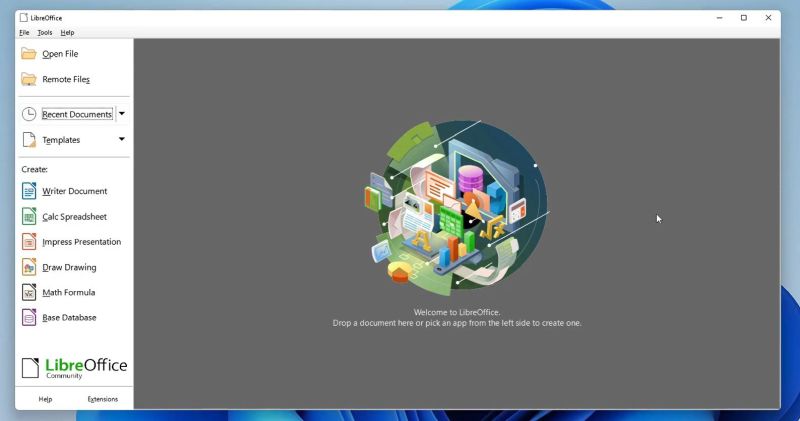The width and height of the screenshot is (800, 421).
Task: Click the LibreOffice title bar document icon
Action: click(23, 18)
